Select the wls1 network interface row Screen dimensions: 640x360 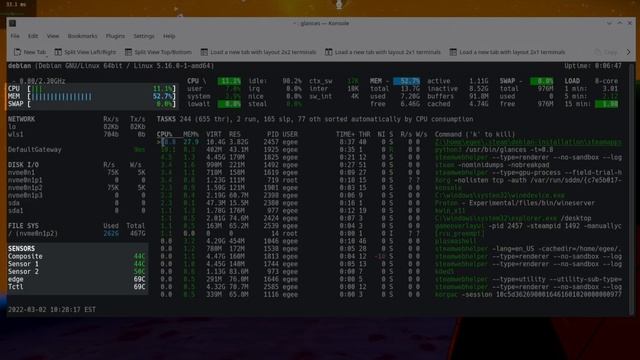tap(76, 134)
